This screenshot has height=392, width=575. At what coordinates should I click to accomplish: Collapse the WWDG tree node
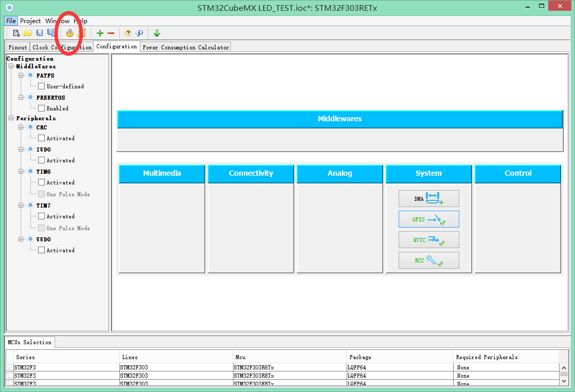(21, 239)
